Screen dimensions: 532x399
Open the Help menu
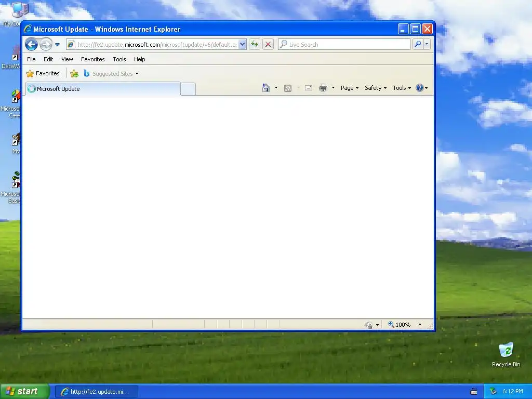(139, 59)
